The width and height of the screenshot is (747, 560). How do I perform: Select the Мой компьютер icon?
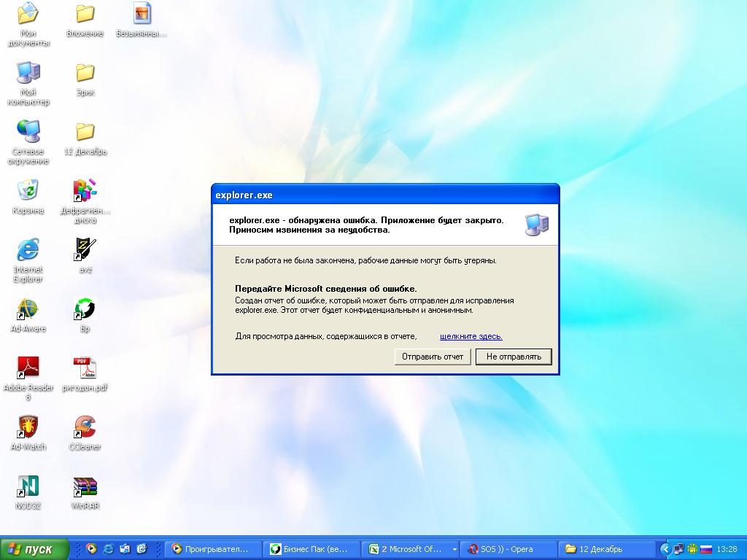[x=28, y=73]
